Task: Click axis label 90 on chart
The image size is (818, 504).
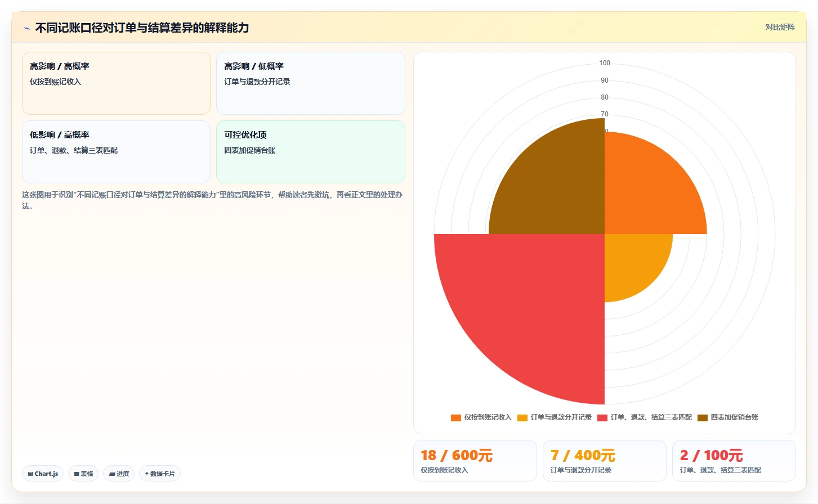Action: coord(605,80)
